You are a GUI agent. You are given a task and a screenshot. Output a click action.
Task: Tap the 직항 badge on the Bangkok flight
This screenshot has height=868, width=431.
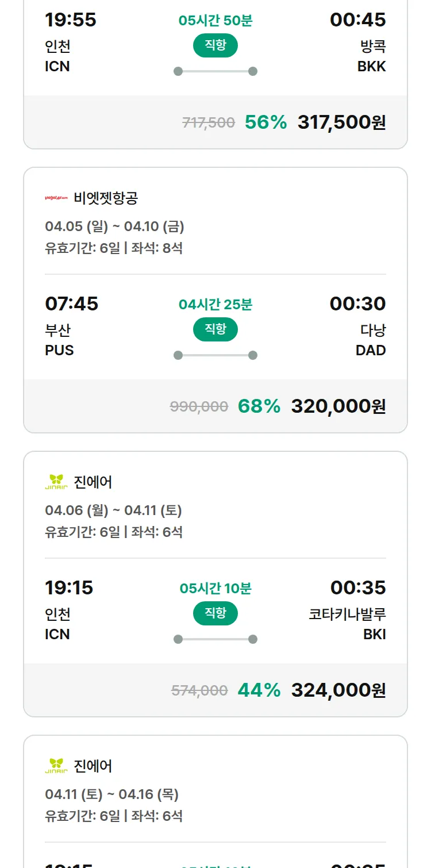pos(215,46)
